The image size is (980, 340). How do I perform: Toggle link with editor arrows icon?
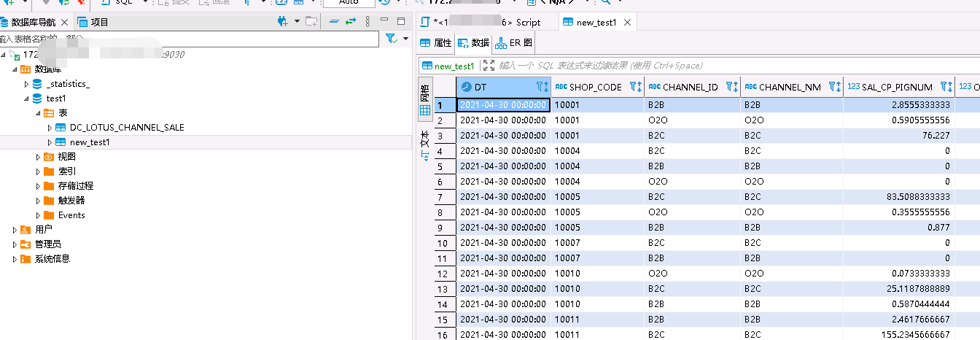[351, 22]
